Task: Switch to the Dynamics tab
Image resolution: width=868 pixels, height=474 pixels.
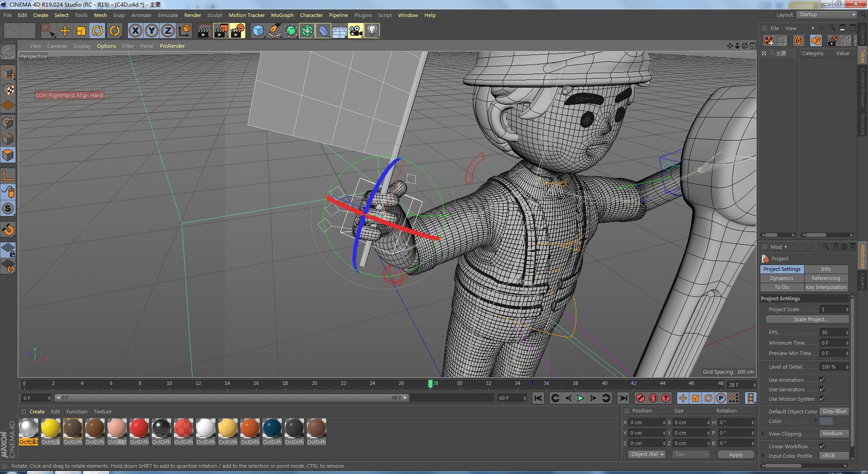Action: tap(782, 278)
